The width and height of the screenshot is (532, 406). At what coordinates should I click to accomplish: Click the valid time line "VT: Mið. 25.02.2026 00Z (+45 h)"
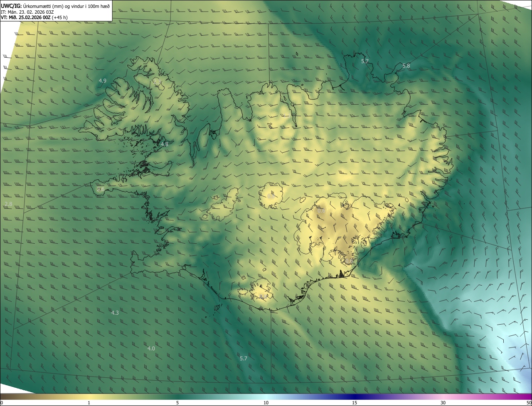(34, 17)
